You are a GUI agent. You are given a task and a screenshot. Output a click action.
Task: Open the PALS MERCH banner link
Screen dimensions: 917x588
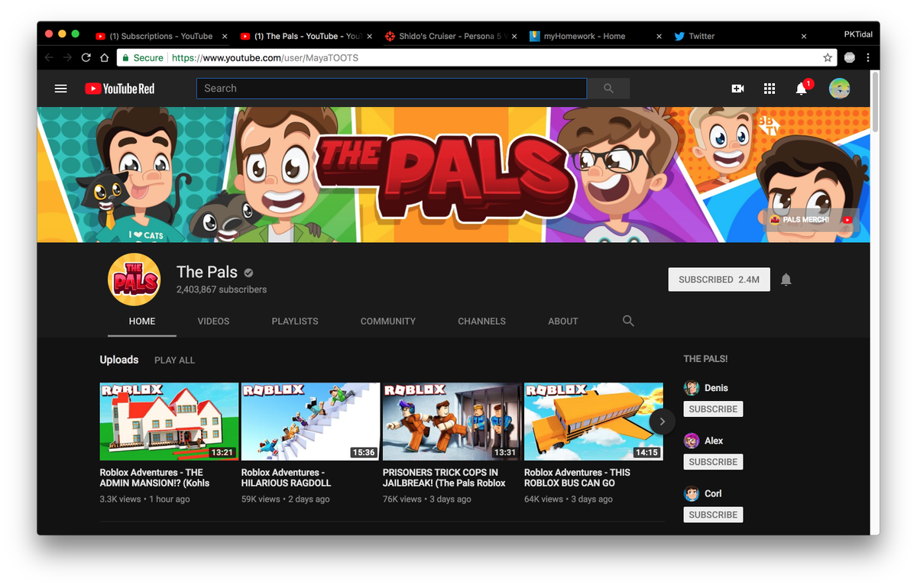click(812, 220)
